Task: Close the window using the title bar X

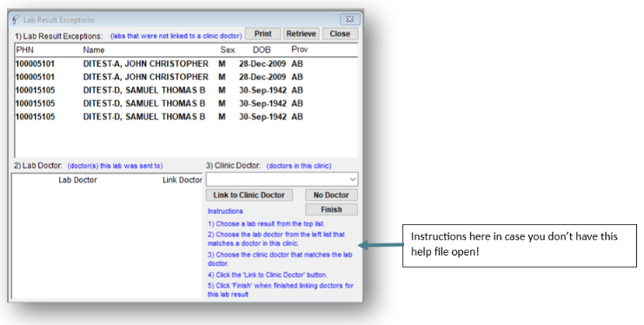Action: (350, 19)
